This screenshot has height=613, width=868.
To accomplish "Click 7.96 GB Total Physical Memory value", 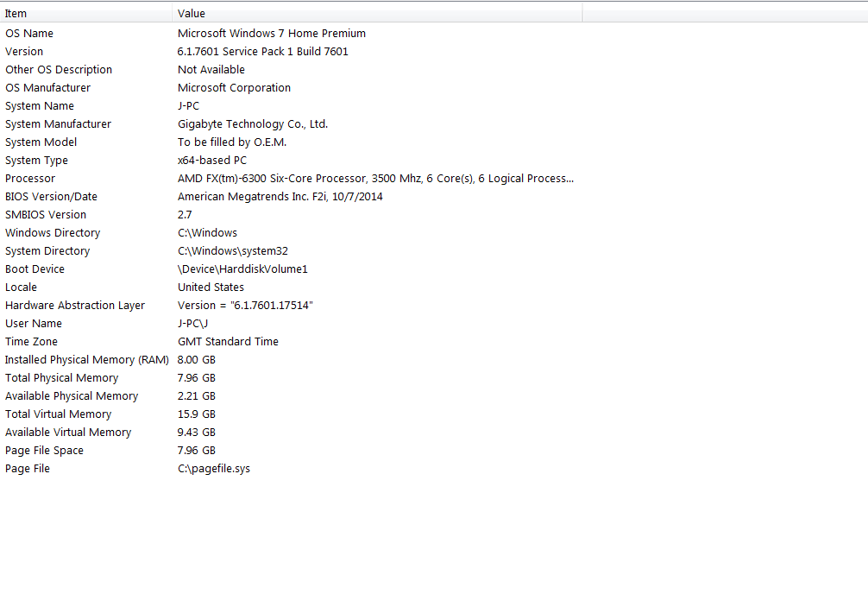I will click(196, 378).
